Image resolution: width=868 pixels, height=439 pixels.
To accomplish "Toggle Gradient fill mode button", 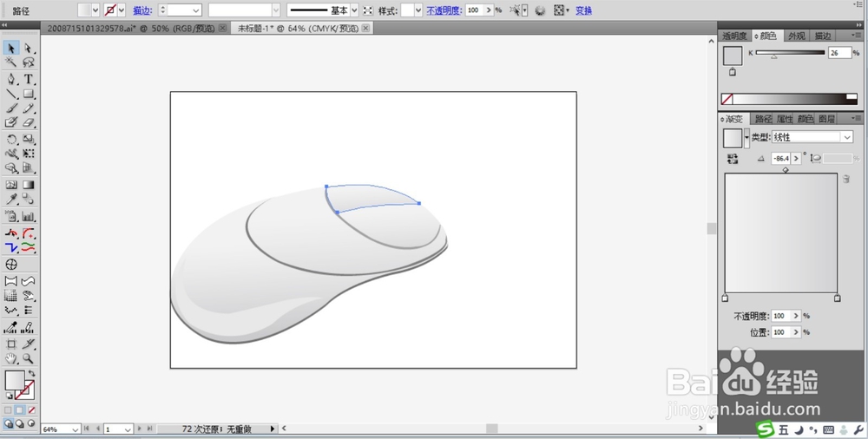I will 19,410.
